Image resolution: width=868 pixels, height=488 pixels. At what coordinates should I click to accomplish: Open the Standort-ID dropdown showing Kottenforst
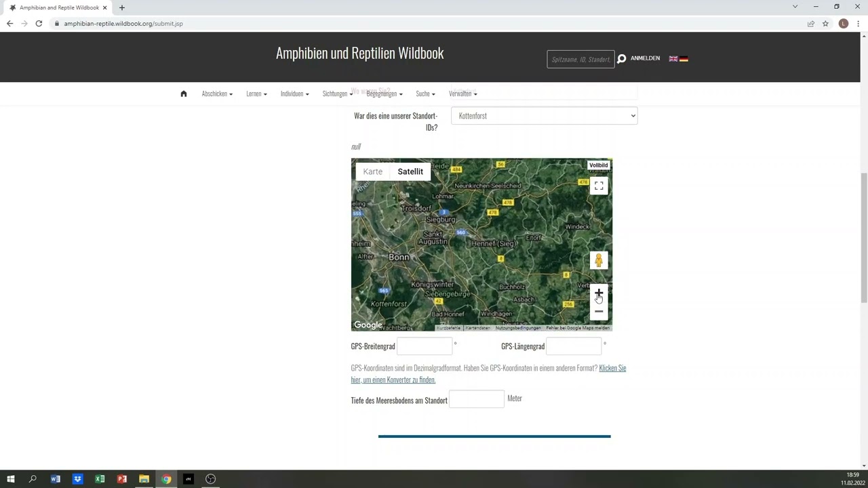click(544, 116)
